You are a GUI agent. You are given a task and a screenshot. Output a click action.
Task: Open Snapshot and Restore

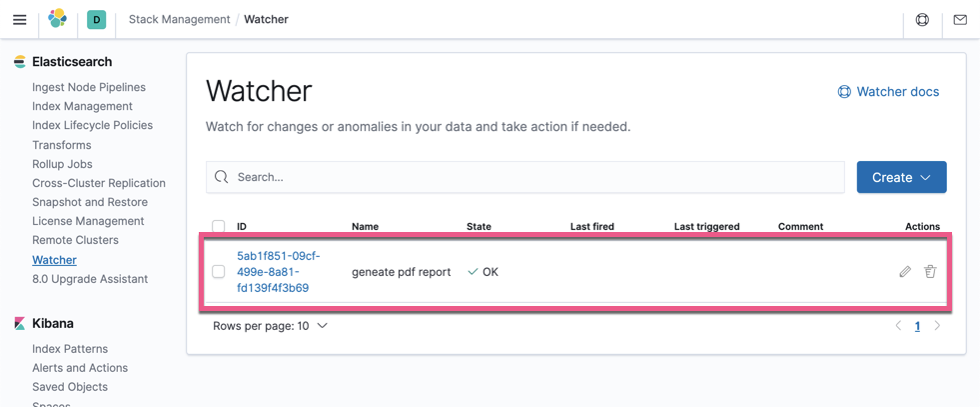(x=90, y=202)
